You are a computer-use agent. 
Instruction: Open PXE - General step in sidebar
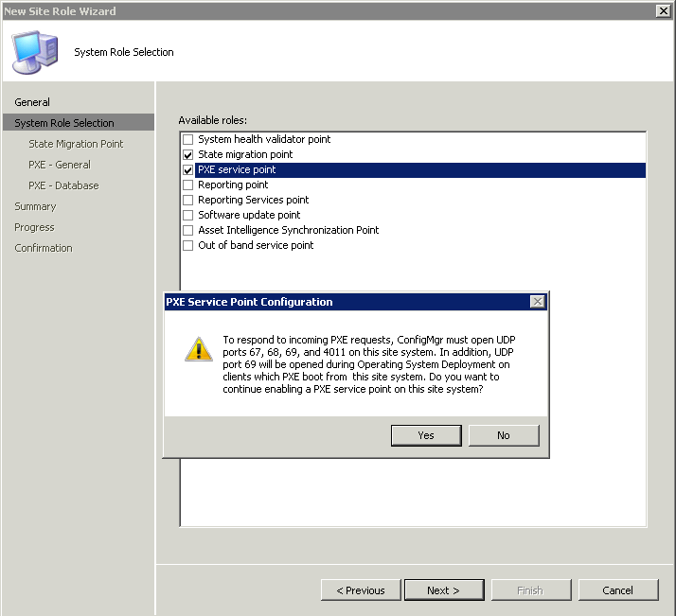[x=60, y=165]
